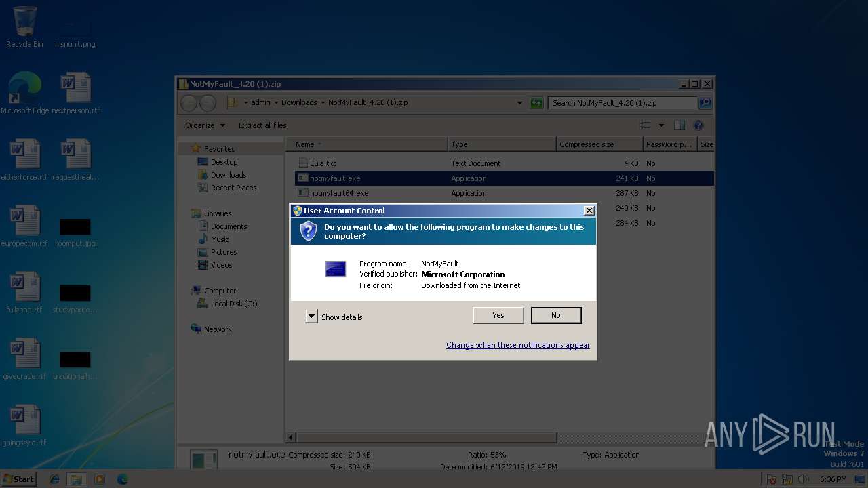Click the notmyfault.exe details pane thumbnail

[203, 461]
